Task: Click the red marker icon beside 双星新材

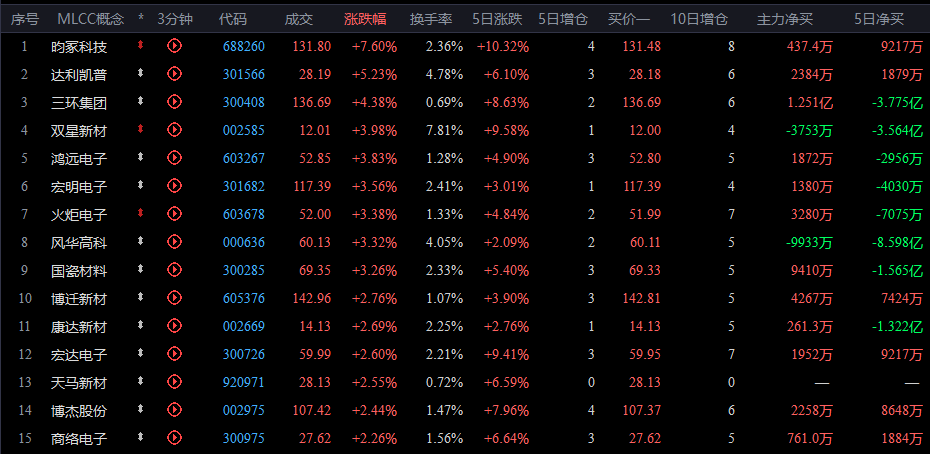Action: [141, 128]
